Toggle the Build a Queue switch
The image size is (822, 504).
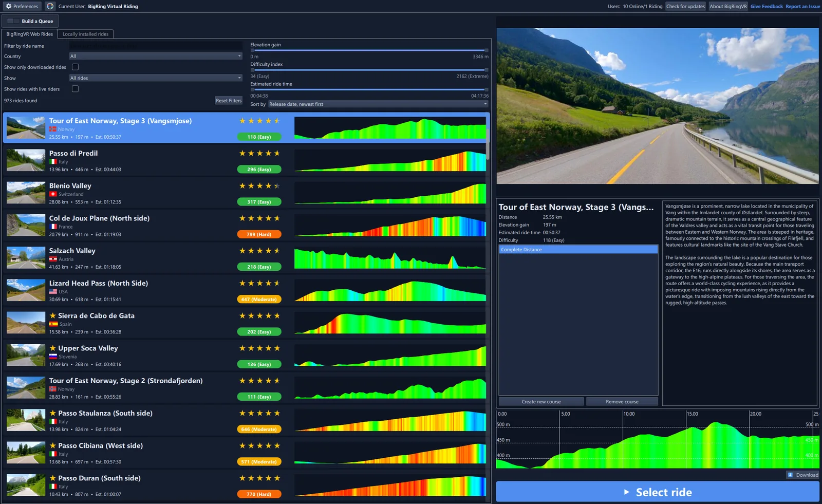(x=13, y=21)
